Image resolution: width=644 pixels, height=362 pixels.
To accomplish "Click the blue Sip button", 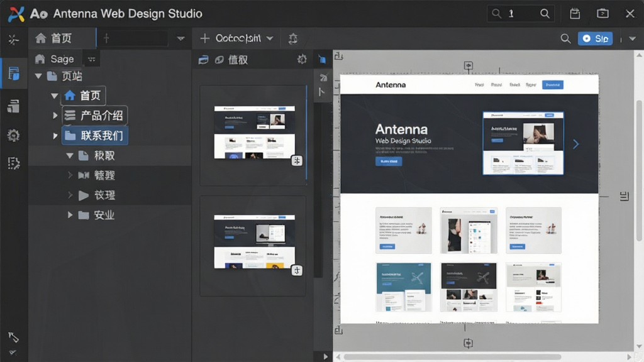I will click(595, 38).
